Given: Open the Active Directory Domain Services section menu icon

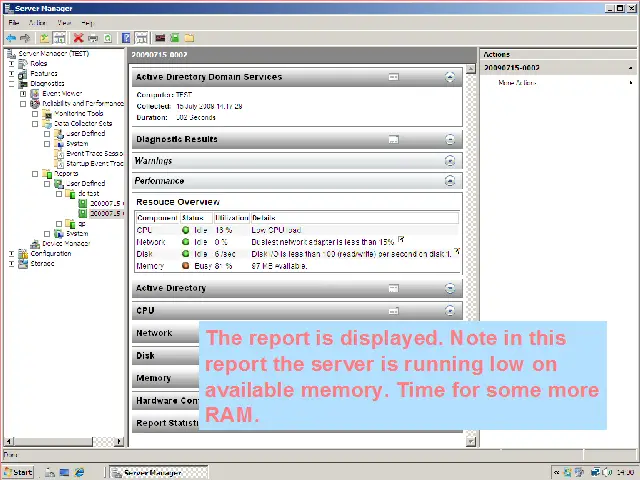Looking at the screenshot, I should (x=393, y=77).
